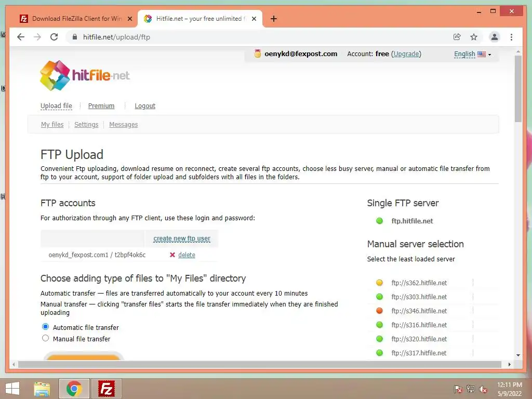This screenshot has width=532, height=399.
Task: Click the delete ftp user link
Action: click(187, 255)
